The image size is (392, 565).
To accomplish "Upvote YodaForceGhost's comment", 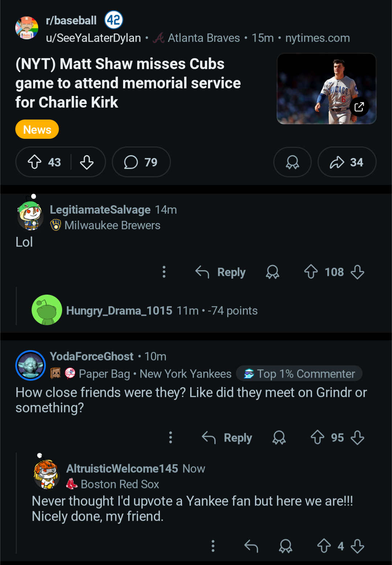I will pyautogui.click(x=317, y=437).
